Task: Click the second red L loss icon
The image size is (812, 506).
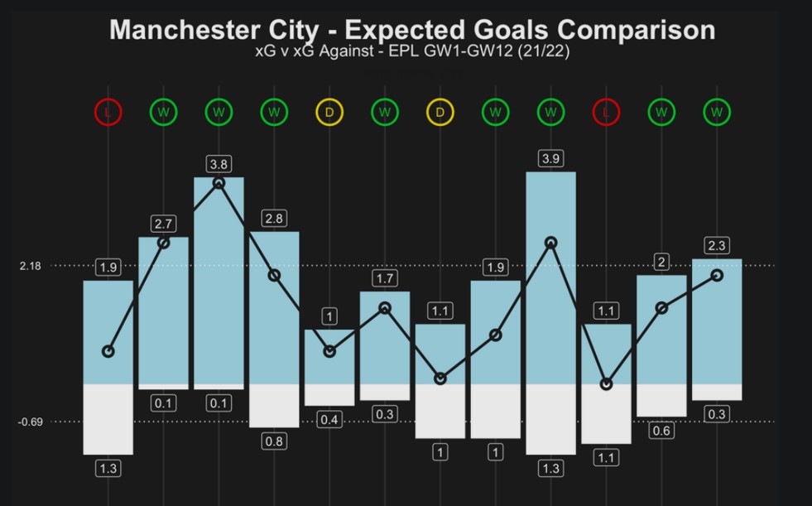Action: (606, 112)
